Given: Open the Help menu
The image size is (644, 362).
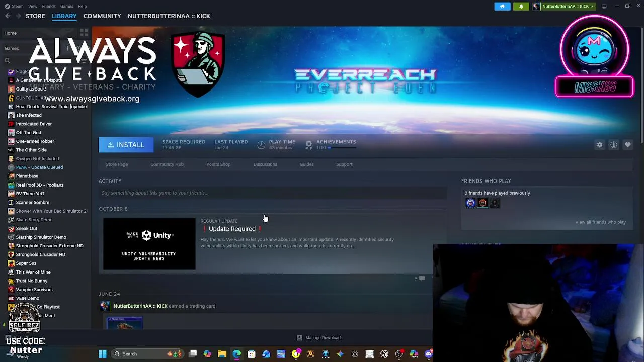Looking at the screenshot, I should [x=82, y=6].
